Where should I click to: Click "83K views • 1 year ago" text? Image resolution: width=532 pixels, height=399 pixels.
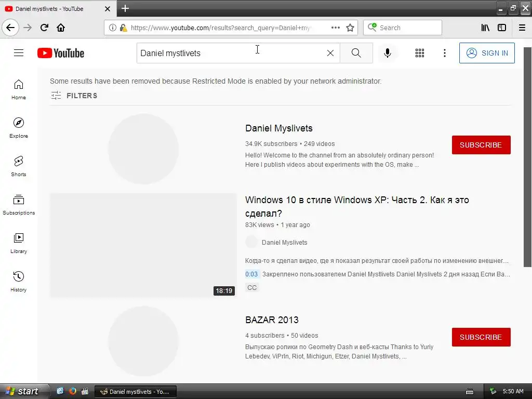click(x=277, y=224)
